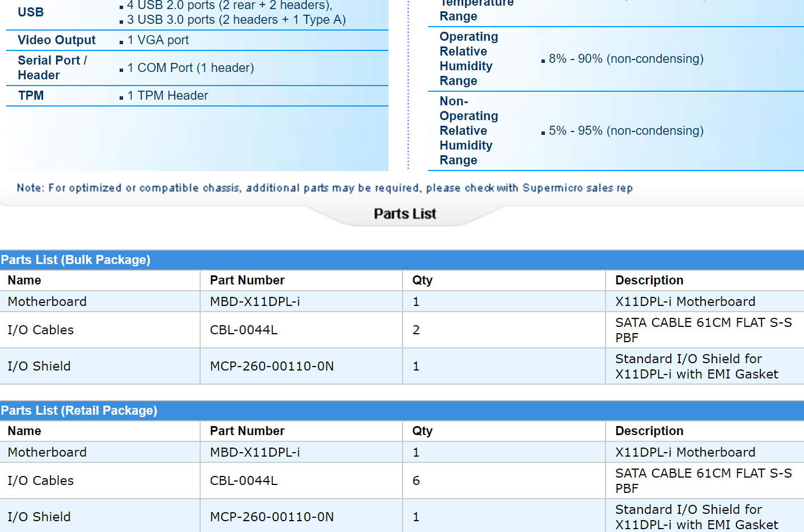
Task: Select "1 COM Port (1 header)" text
Action: click(191, 68)
